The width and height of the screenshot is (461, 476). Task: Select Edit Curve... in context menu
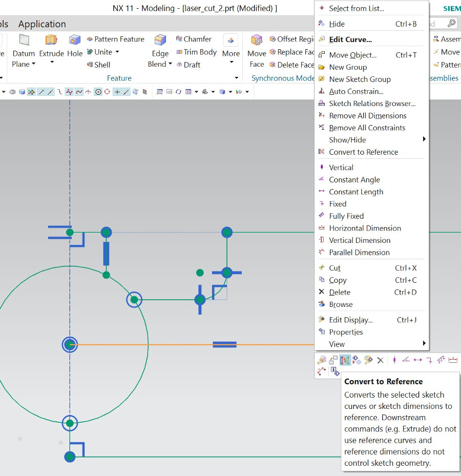(350, 39)
